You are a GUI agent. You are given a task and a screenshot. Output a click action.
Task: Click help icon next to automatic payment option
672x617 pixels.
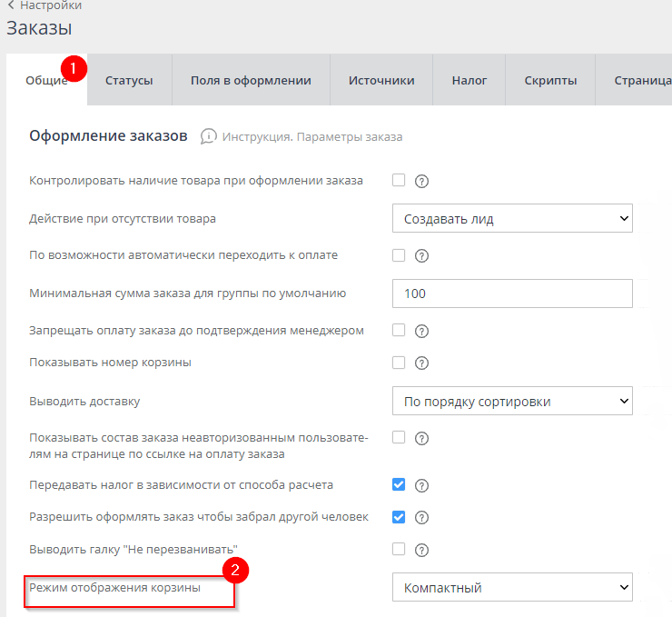[421, 256]
